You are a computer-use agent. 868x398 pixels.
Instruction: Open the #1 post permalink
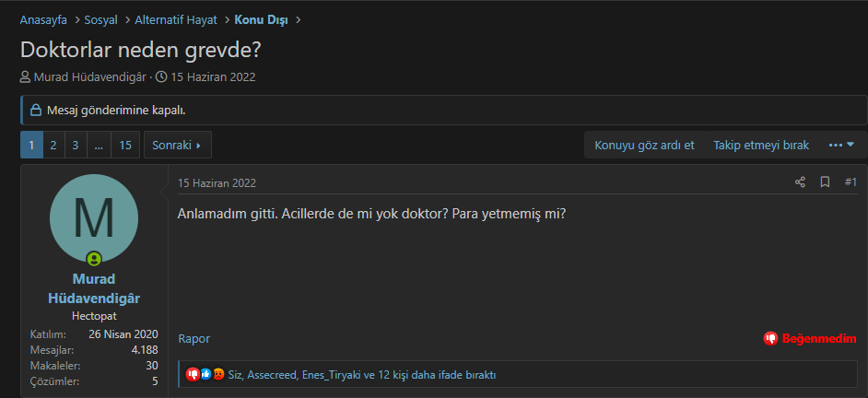850,182
